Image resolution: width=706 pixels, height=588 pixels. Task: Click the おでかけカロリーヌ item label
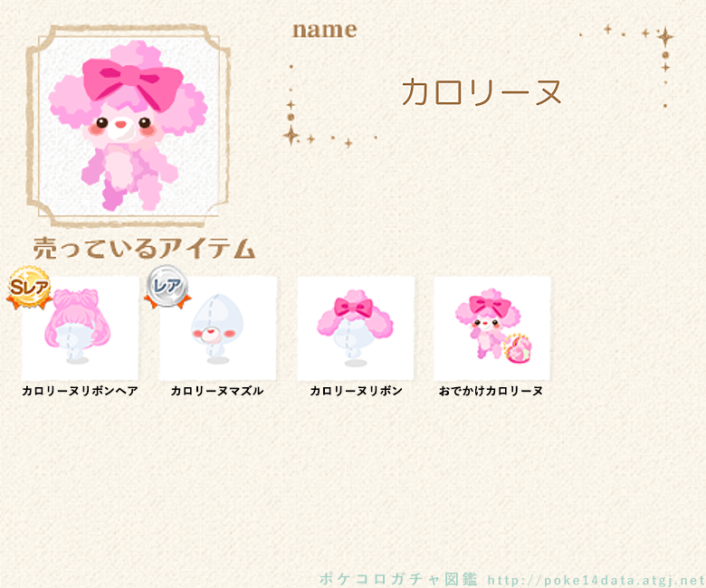[491, 391]
